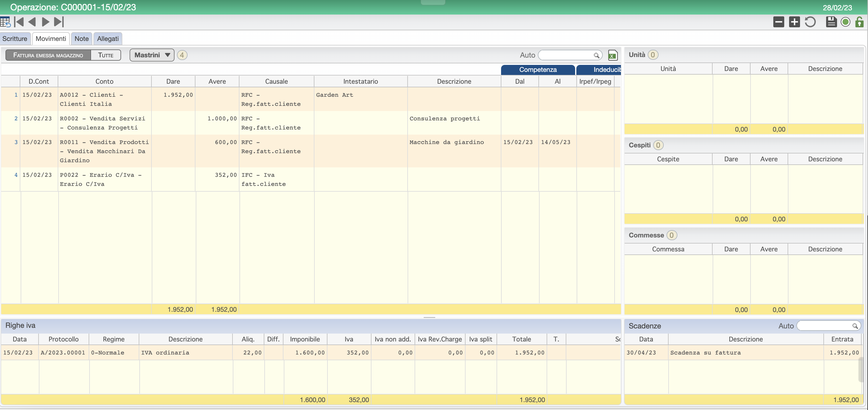The height and width of the screenshot is (410, 868).
Task: Select the Fattura emessa magazzino filter
Action: pyautogui.click(x=48, y=55)
